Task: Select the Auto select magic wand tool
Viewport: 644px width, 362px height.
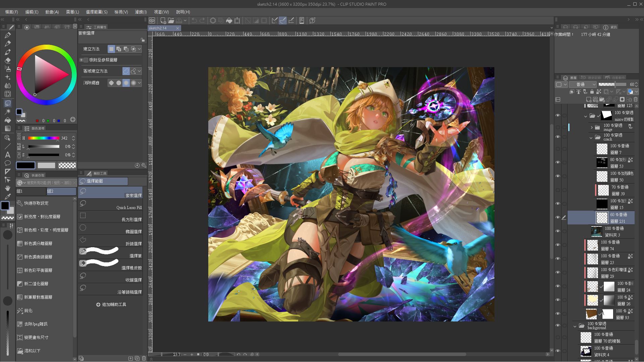Action: pos(7,111)
